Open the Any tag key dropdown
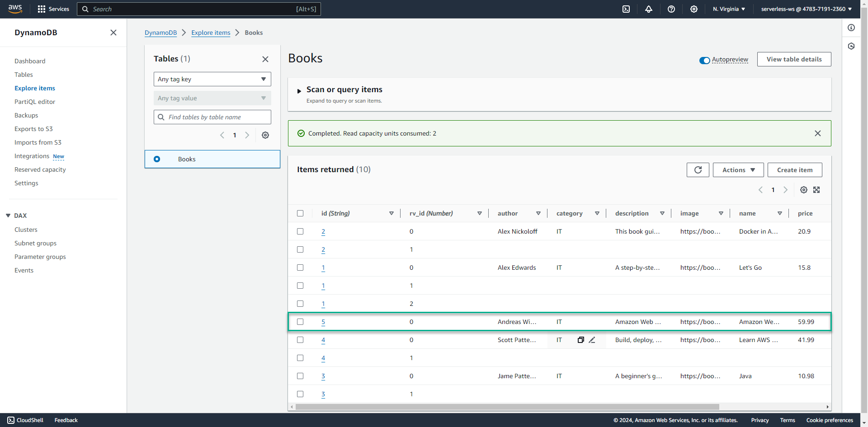Screen dimensions: 868x427 212,79
